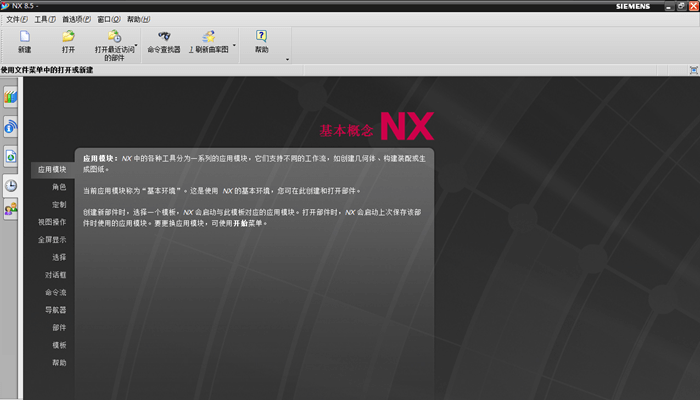Select the Dialogs (对话框) topic
This screenshot has width=700, height=400.
(x=55, y=275)
